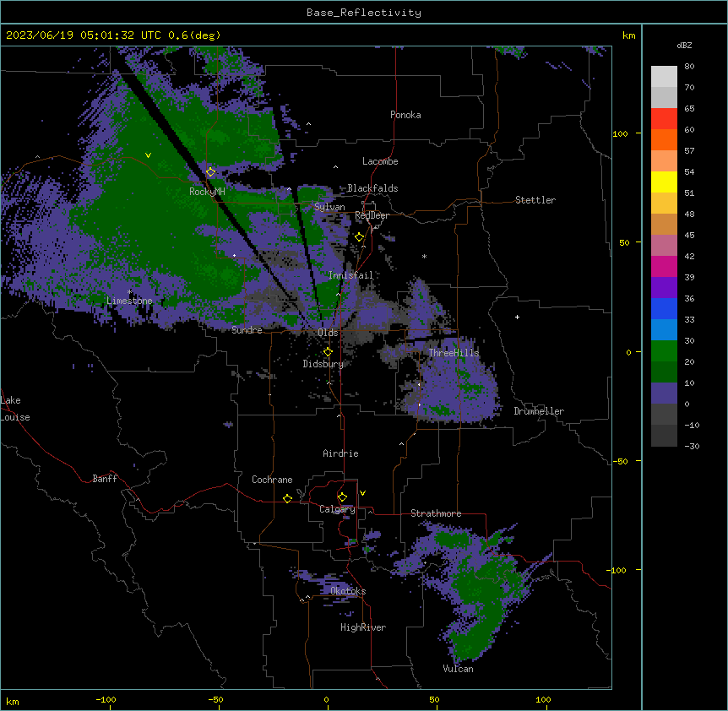Click the yellow diamond marker below Cochrane
The image size is (728, 711).
pyautogui.click(x=287, y=498)
